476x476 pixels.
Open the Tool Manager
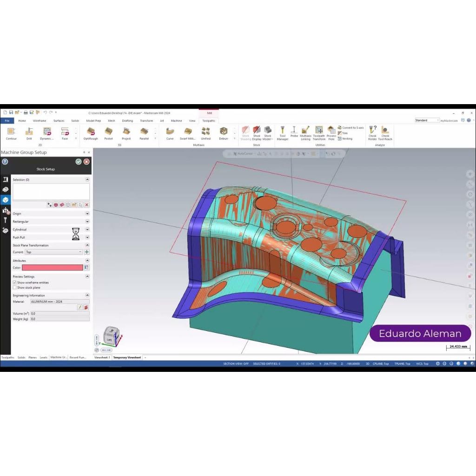click(x=282, y=133)
